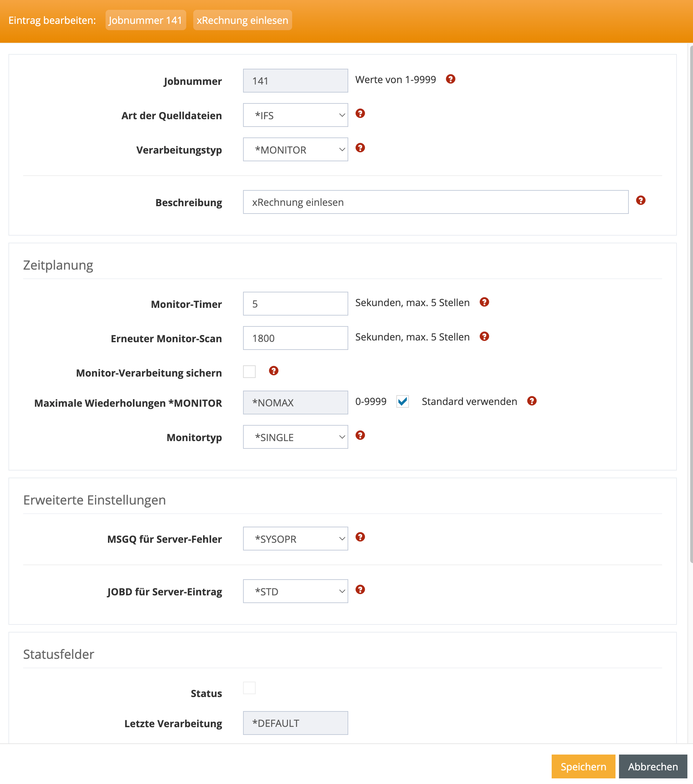The width and height of the screenshot is (693, 784).
Task: Enable the Monitor-Verarbeitung sichern checkbox
Action: 249,371
